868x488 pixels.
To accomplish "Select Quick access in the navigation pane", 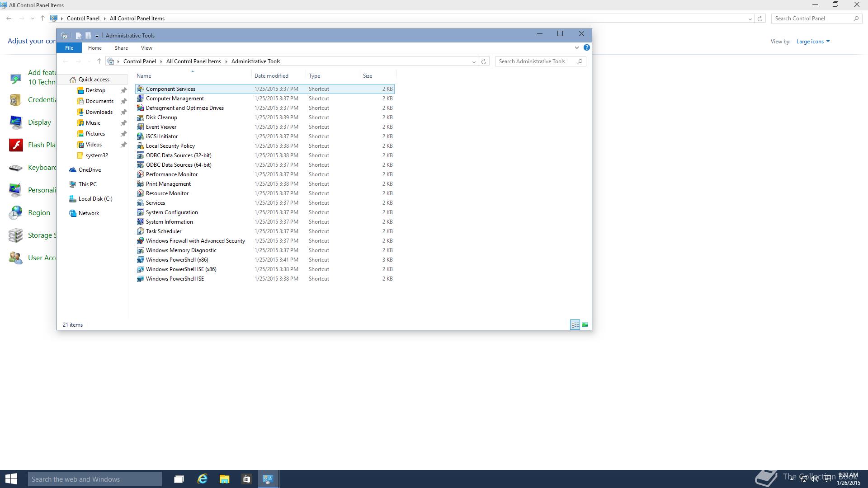I will (x=94, y=80).
